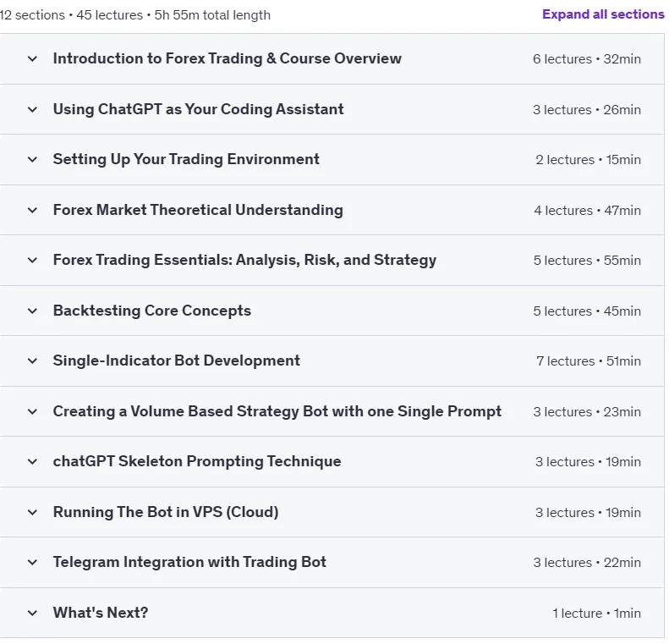This screenshot has width=669, height=644.
Task: Expand chevron for Volume Based Strategy Bot section
Action: click(32, 412)
